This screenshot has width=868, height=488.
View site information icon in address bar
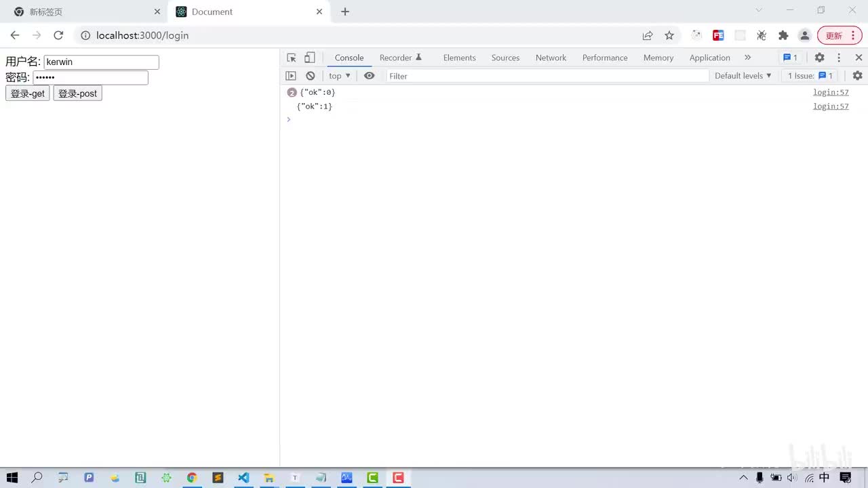click(x=85, y=35)
